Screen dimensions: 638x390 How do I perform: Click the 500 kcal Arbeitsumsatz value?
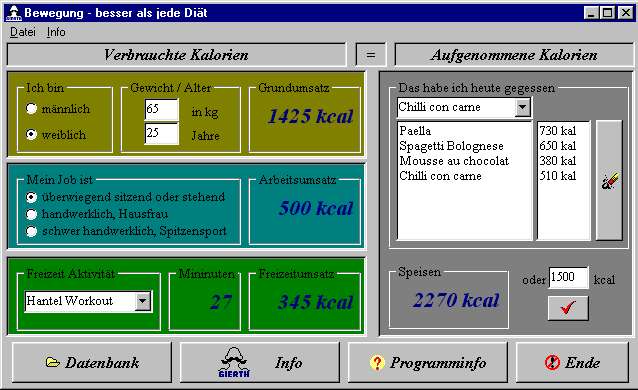[x=316, y=208]
